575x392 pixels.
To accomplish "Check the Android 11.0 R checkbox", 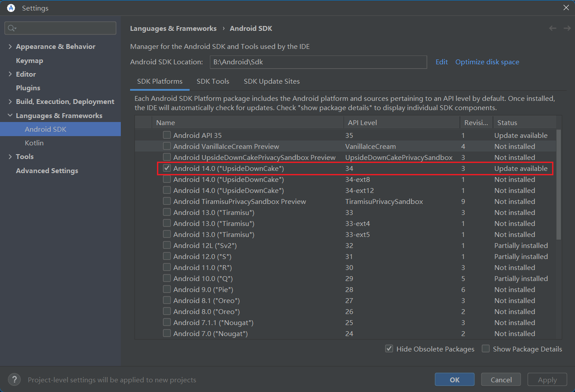I will click(167, 267).
